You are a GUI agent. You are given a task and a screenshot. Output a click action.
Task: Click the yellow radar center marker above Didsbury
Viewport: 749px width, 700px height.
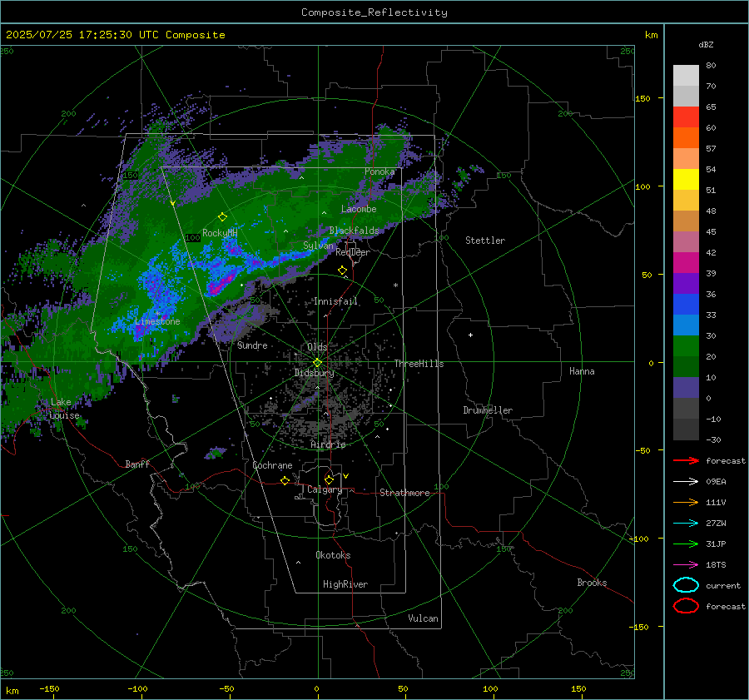point(317,363)
